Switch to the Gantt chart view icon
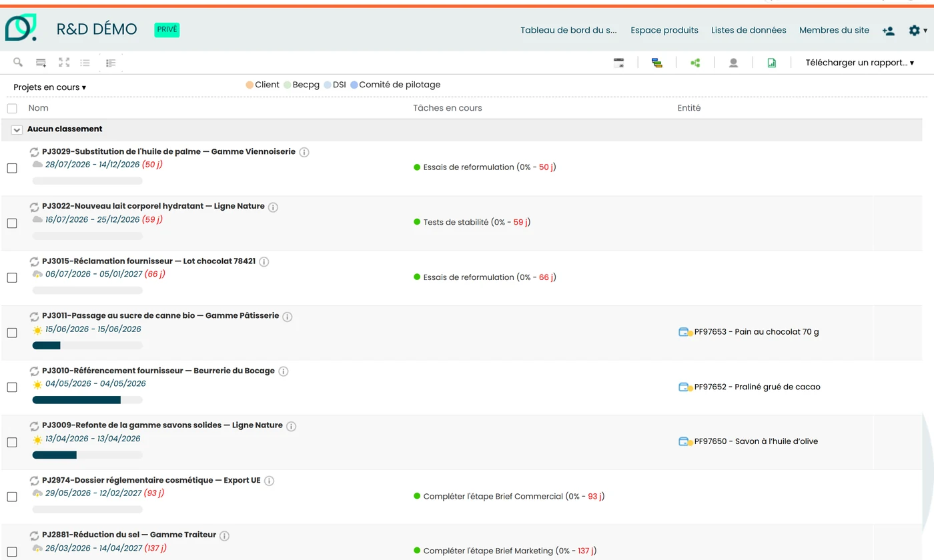This screenshot has height=560, width=934. tap(657, 63)
